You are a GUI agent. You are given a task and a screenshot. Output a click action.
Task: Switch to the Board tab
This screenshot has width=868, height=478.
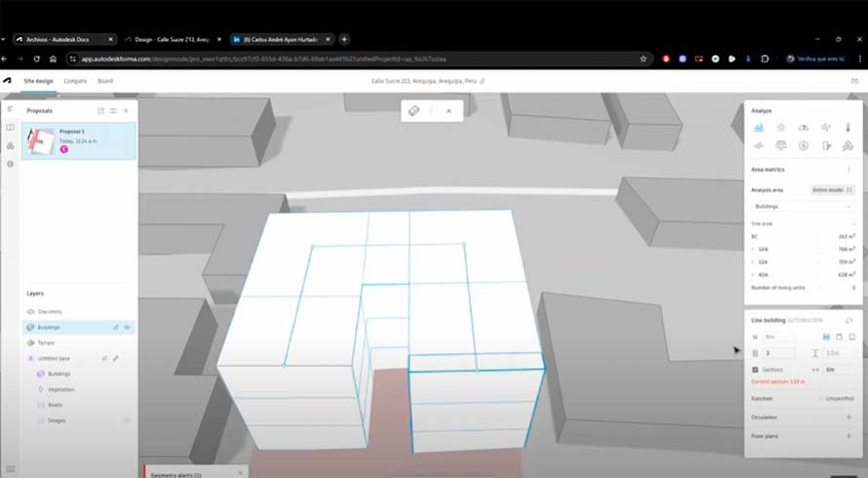pos(104,81)
